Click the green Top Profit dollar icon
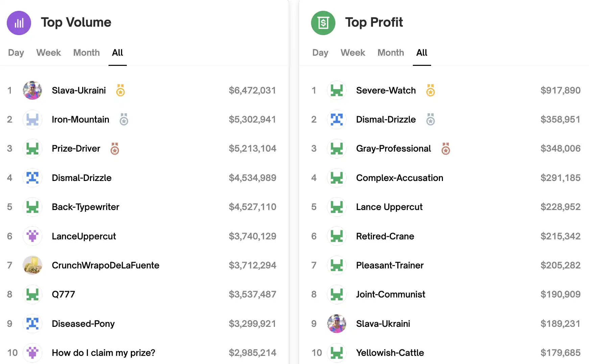589x364 pixels. click(323, 23)
